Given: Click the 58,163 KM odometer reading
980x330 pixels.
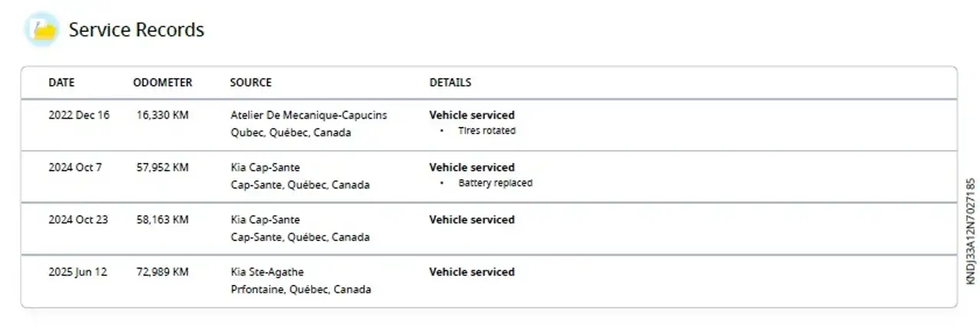Looking at the screenshot, I should click(x=162, y=220).
